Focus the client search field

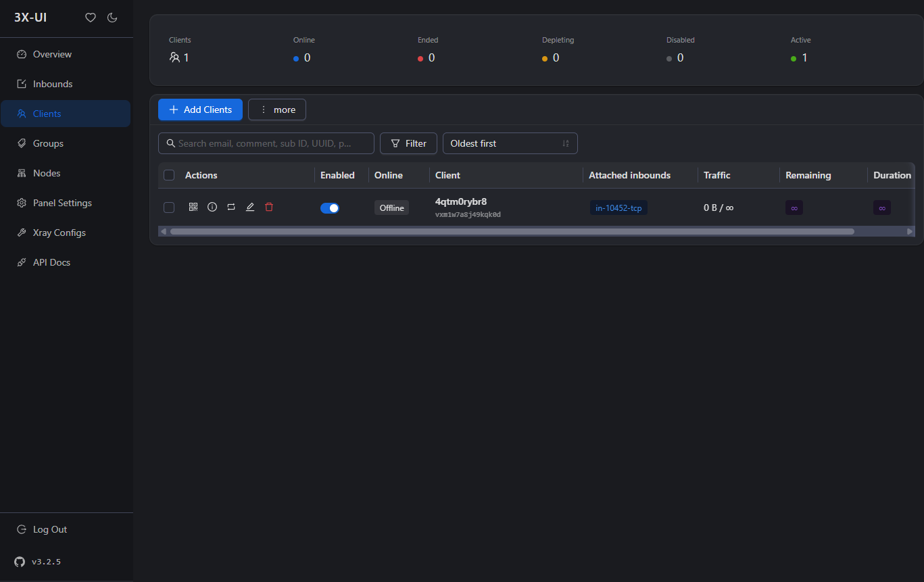pyautogui.click(x=266, y=143)
